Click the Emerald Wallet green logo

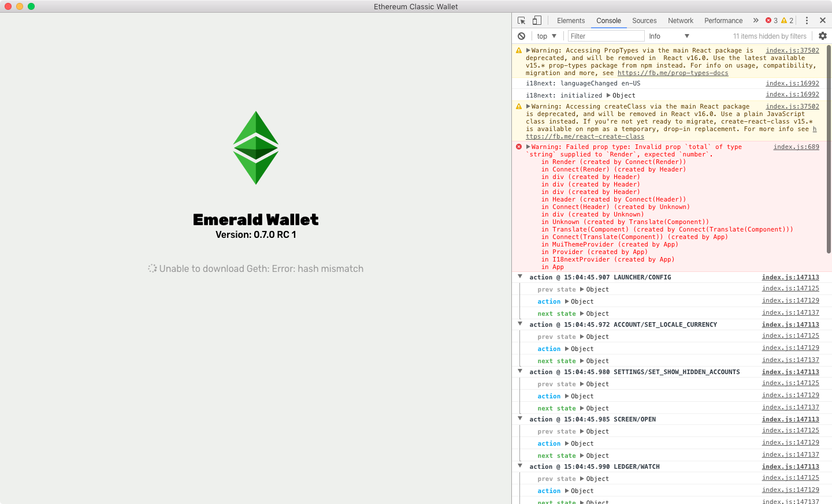point(256,148)
